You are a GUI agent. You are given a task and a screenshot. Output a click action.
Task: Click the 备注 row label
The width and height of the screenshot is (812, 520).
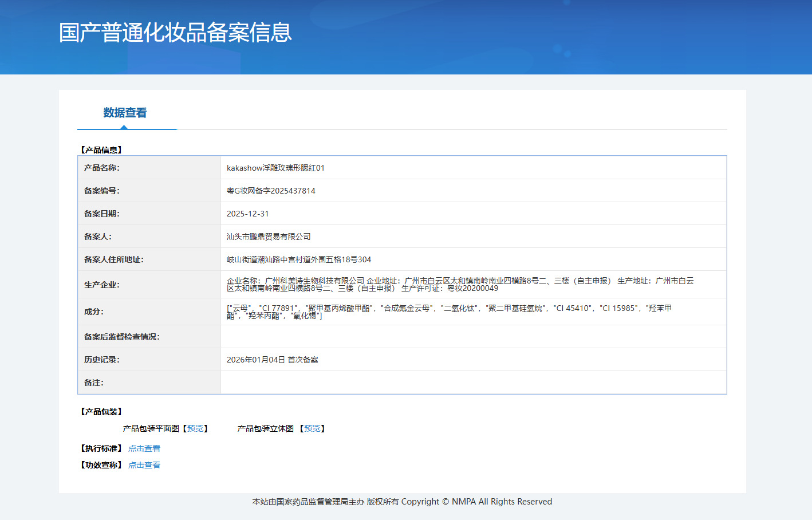(94, 383)
